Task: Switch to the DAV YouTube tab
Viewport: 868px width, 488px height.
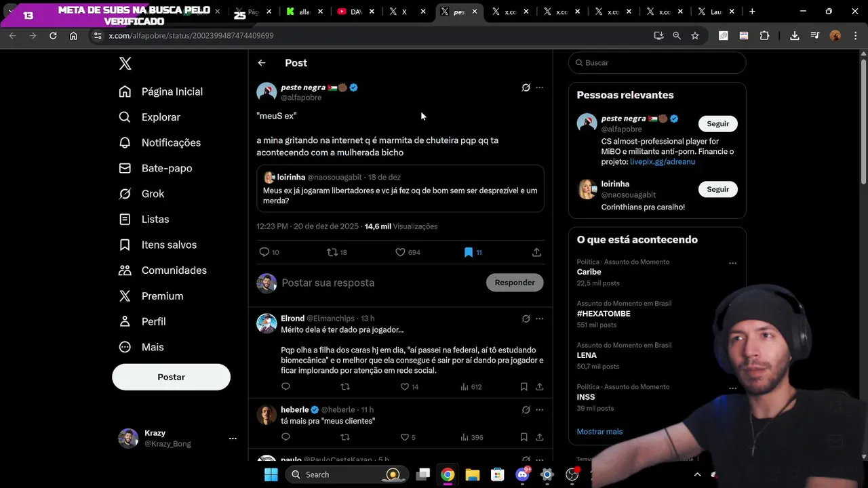Action: pos(356,12)
